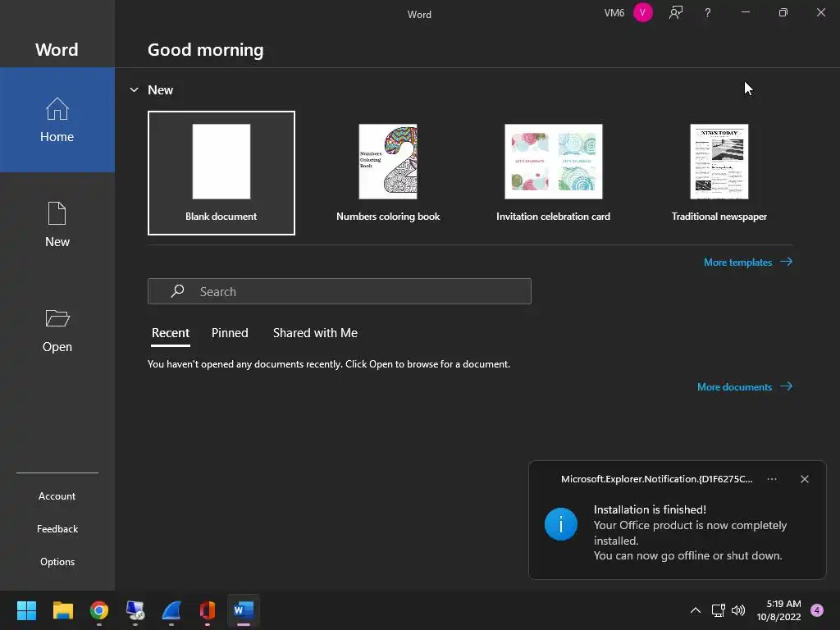Open the feedback person icon in title bar
Image resolution: width=840 pixels, height=630 pixels.
676,12
